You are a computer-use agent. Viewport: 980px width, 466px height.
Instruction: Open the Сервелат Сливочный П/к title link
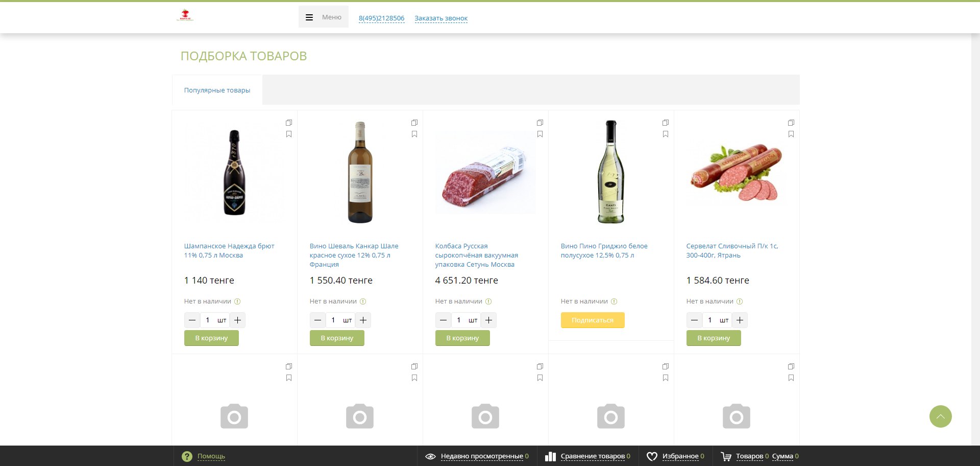point(732,251)
